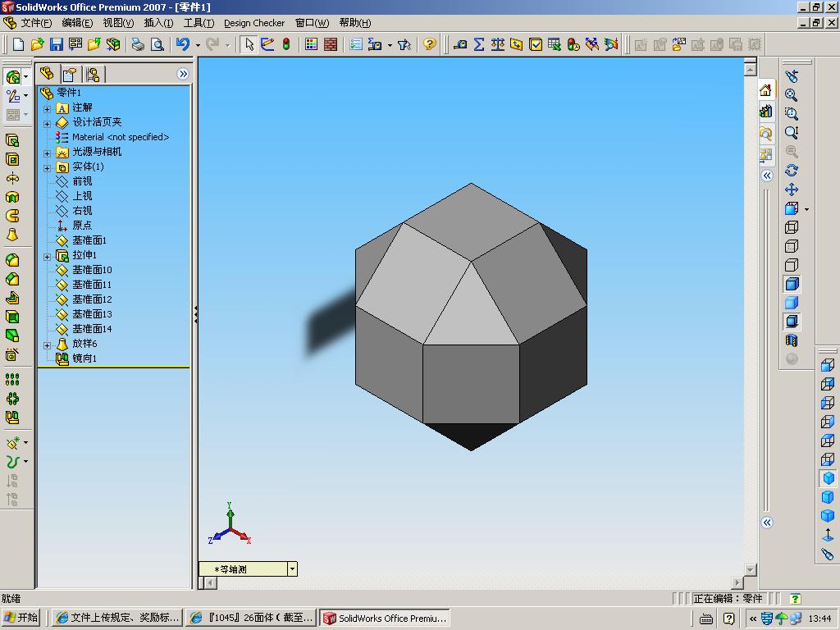Click the Extruded Boss feature icon

click(12, 140)
